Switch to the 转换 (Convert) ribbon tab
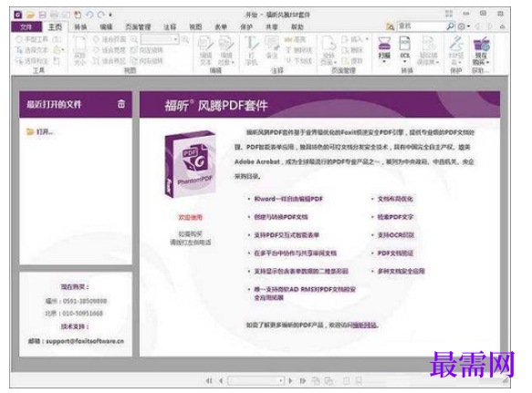This screenshot has width=532, height=393. tap(80, 26)
